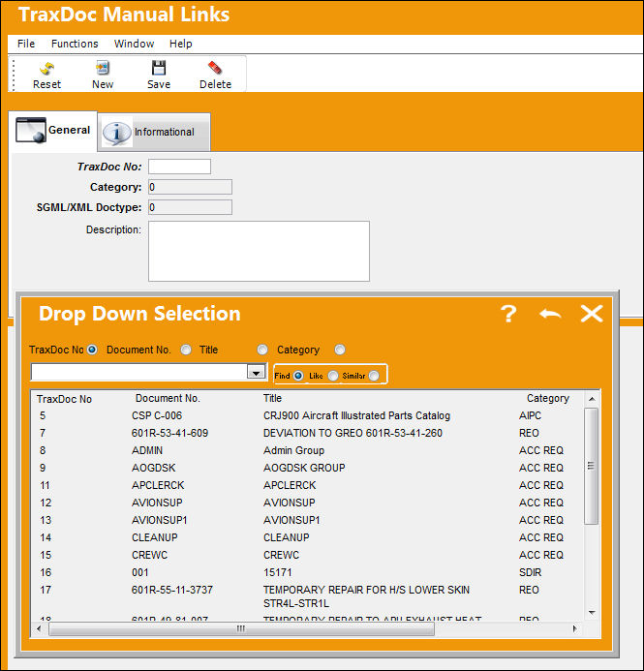This screenshot has height=671, width=644.
Task: Click the vertical scrollbar thumb
Action: point(592,466)
